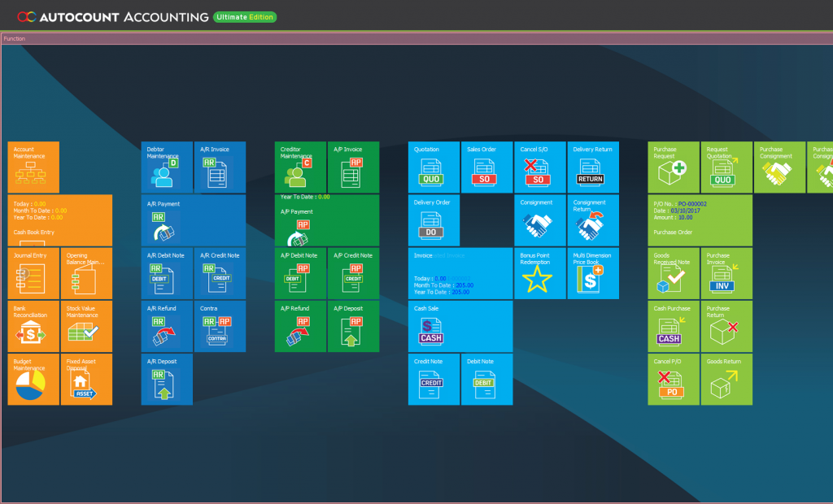The image size is (833, 504).
Task: Launch Bank Reconciliation
Action: pyautogui.click(x=33, y=326)
